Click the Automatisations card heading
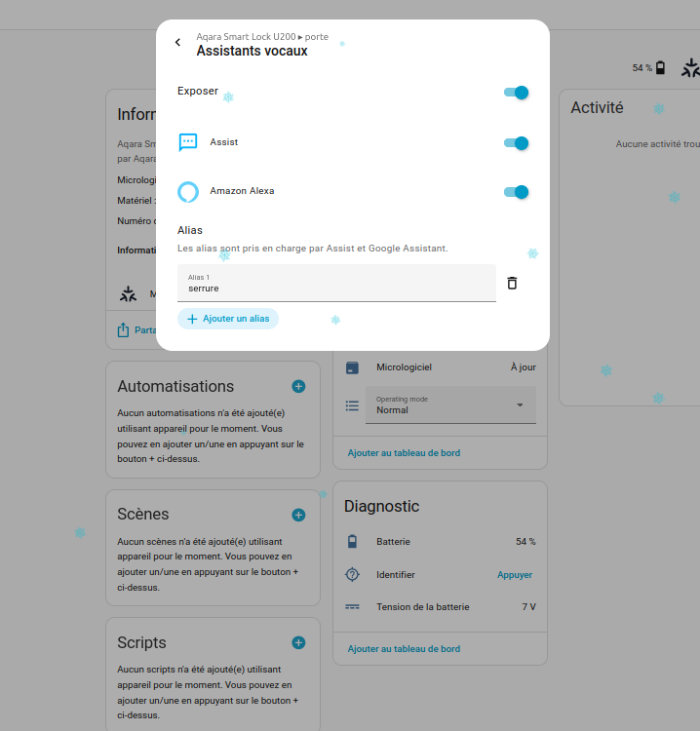Screen dimensions: 700x731 tap(175, 386)
